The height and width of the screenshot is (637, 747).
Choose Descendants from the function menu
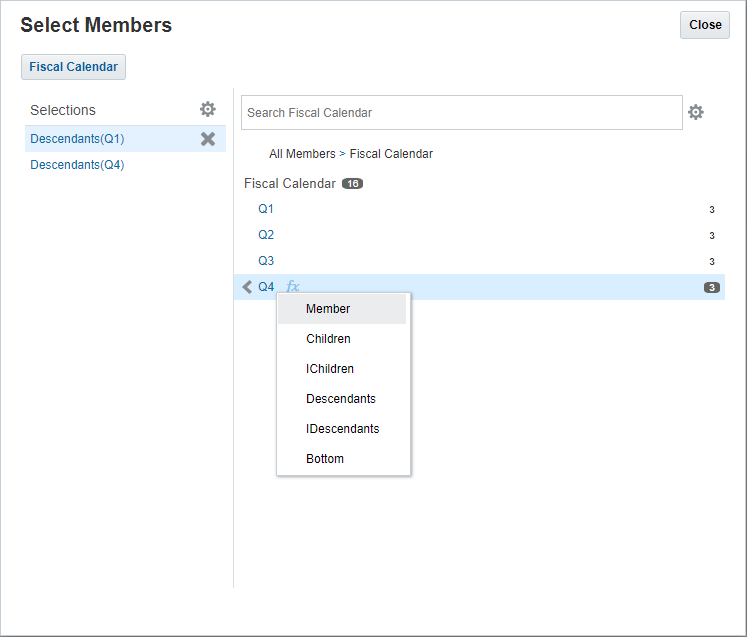tap(342, 399)
